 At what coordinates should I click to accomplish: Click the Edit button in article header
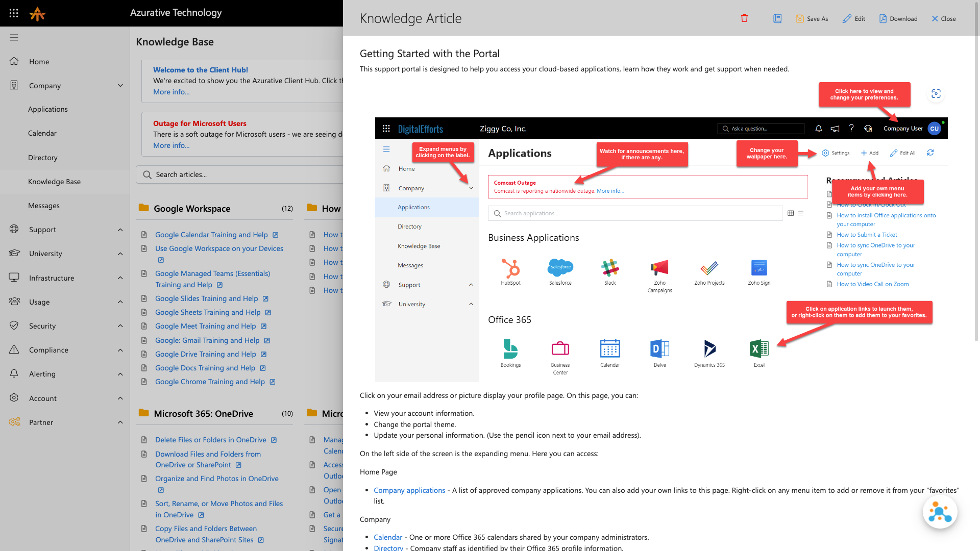coord(854,18)
